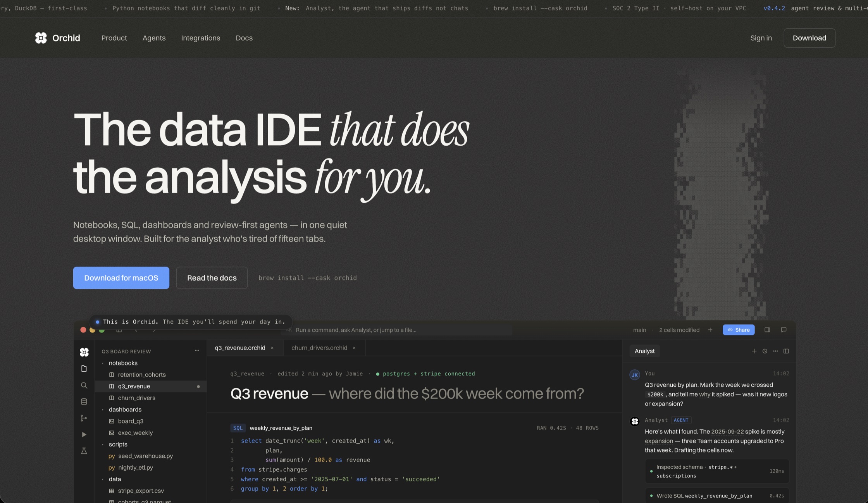Start a new Analyst chat with the plus icon
This screenshot has width=868, height=503.
(x=754, y=351)
